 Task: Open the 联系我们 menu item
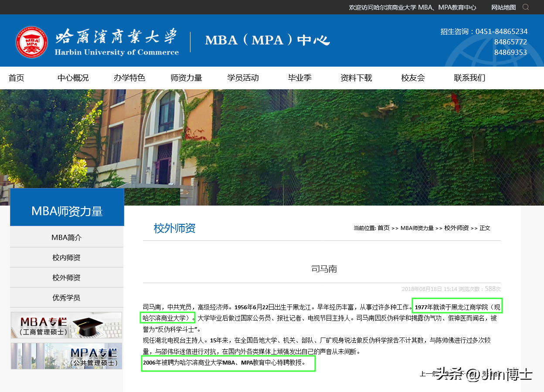pyautogui.click(x=469, y=78)
